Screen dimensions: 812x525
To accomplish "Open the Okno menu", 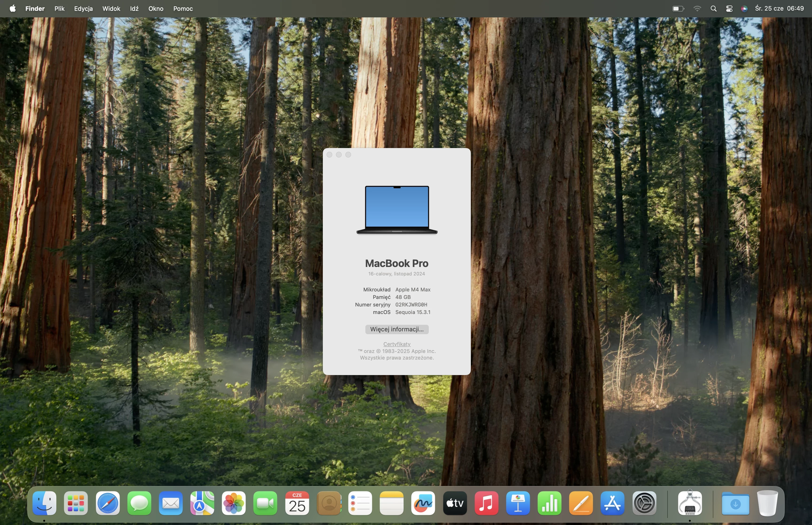I will [x=156, y=8].
